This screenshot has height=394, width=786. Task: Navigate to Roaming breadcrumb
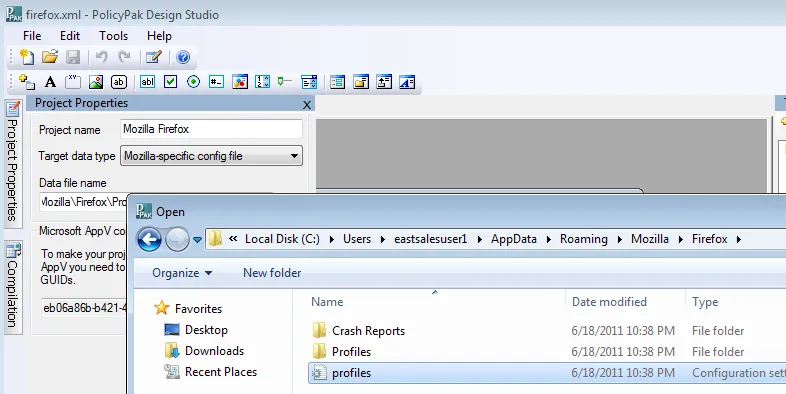583,239
